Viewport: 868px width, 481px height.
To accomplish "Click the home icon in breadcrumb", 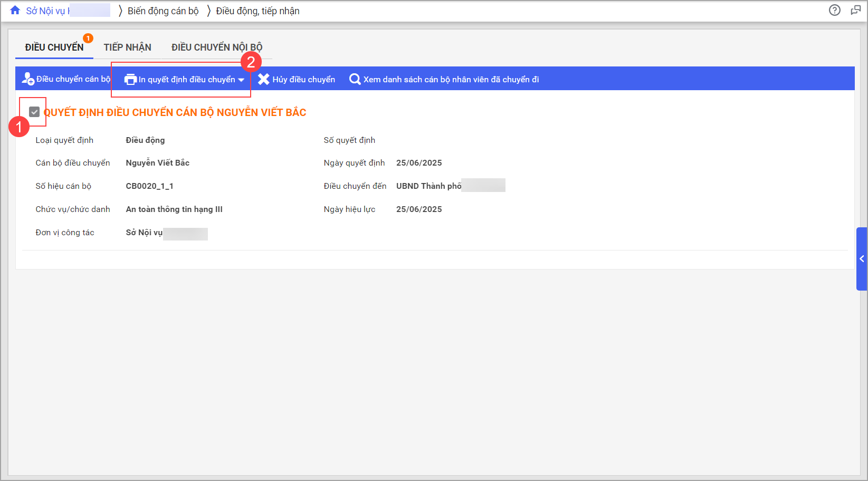I will click(15, 11).
